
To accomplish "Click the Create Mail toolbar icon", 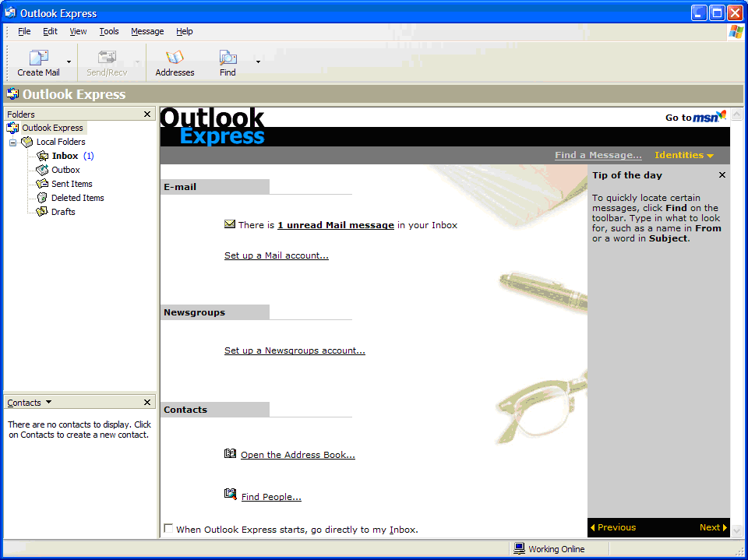I will coord(38,58).
